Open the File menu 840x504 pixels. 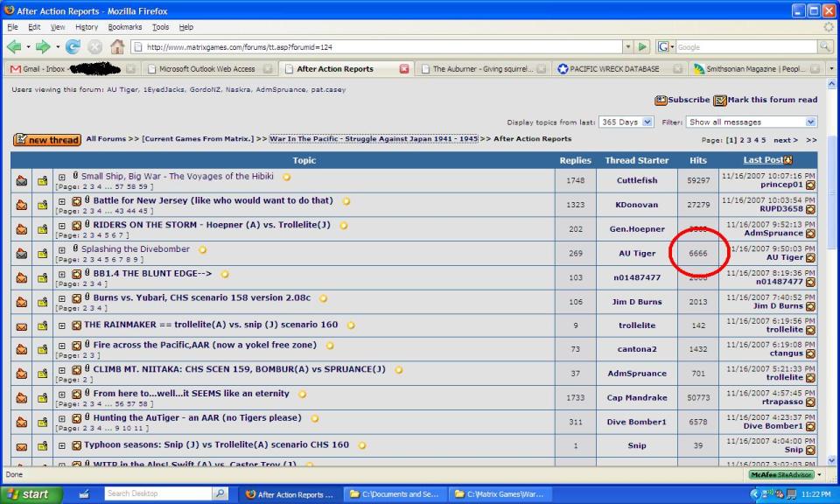(x=13, y=27)
